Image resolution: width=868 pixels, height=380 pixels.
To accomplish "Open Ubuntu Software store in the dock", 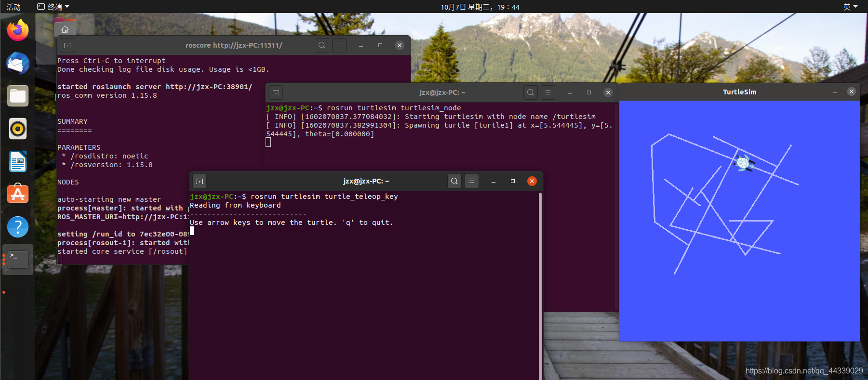I will tap(18, 194).
